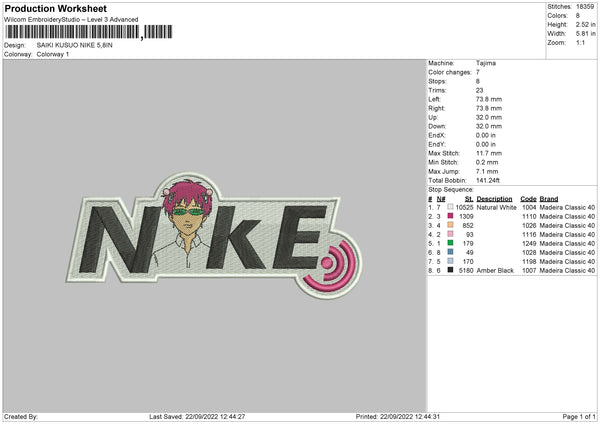The height and width of the screenshot is (424, 600).
Task: Click the Production Worksheet title
Action: click(x=55, y=8)
